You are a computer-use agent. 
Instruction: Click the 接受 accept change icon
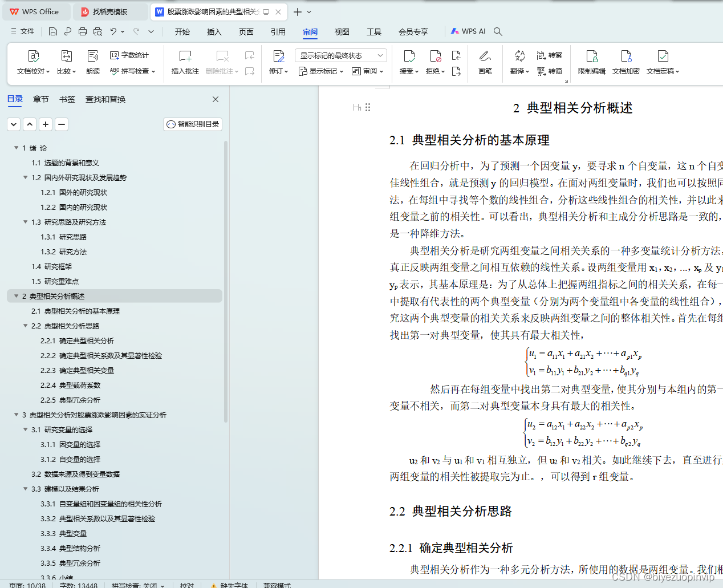tap(409, 56)
